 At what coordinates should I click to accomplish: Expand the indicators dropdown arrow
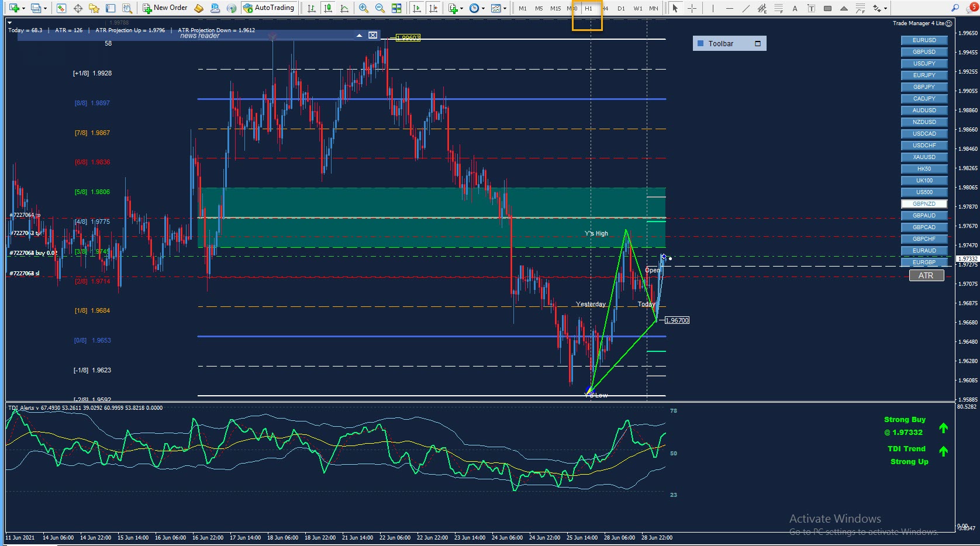click(462, 8)
